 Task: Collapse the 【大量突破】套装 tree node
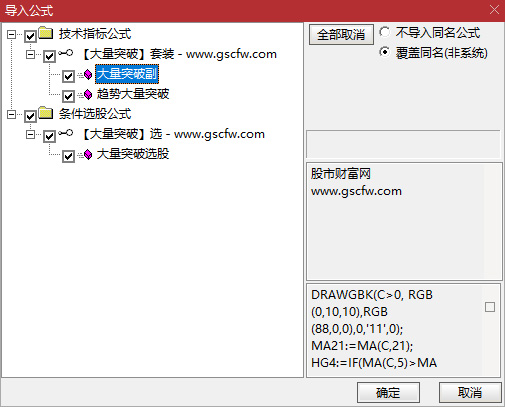click(30, 54)
